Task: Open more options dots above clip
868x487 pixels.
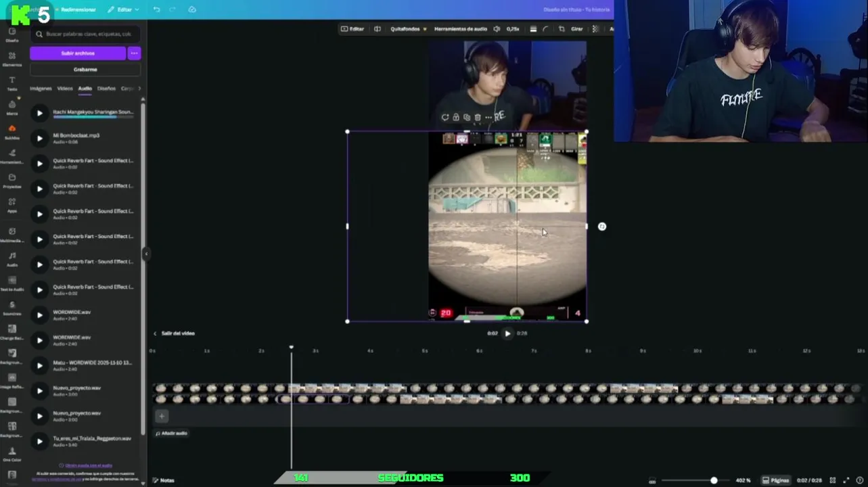Action: click(488, 117)
